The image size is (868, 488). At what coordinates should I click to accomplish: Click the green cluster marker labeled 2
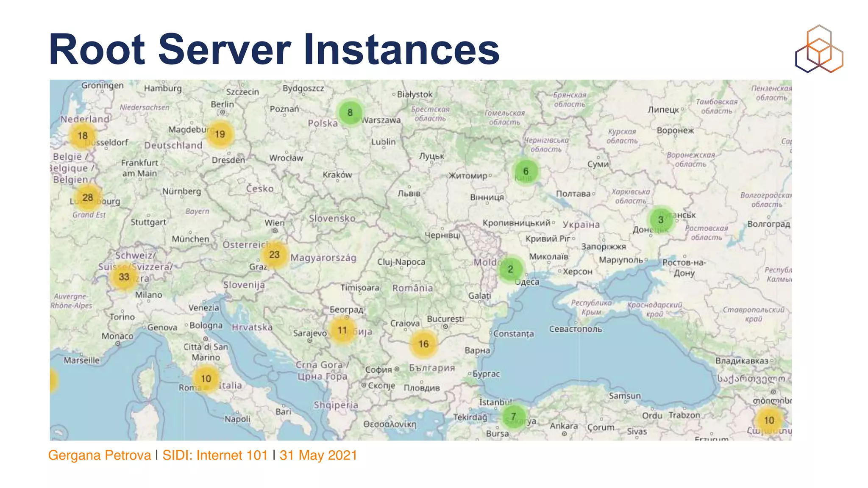(x=510, y=269)
